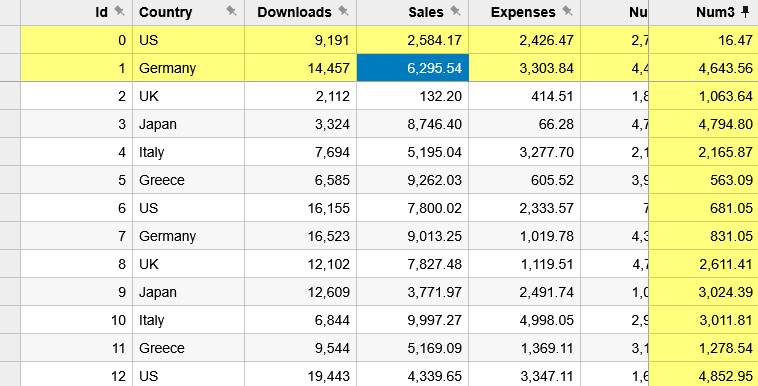The image size is (758, 386).
Task: Select Sales value 9,262.03
Action: coord(413,180)
